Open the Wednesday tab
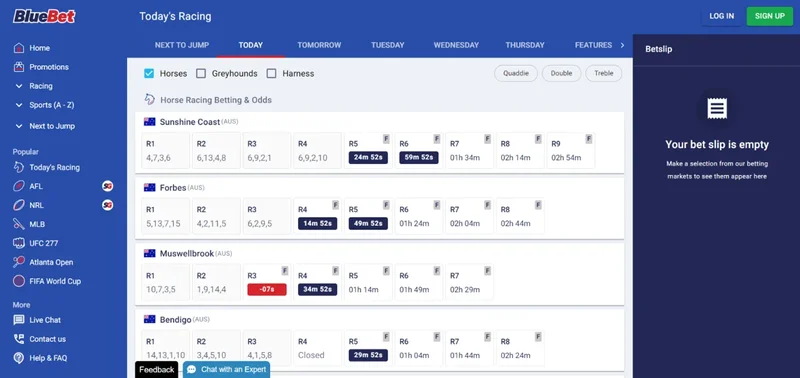Screen dimensions: 800x378 [x=456, y=45]
